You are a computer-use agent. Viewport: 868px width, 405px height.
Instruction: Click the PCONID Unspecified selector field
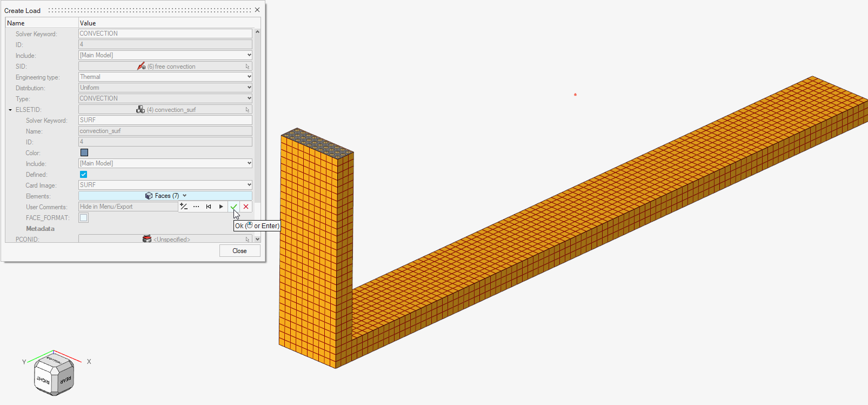point(165,239)
